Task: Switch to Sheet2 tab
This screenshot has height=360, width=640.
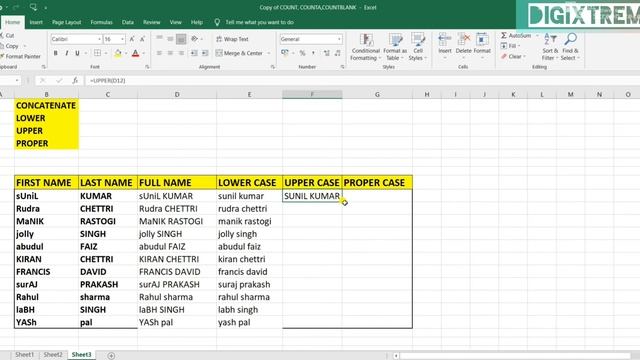Action: tap(53, 355)
